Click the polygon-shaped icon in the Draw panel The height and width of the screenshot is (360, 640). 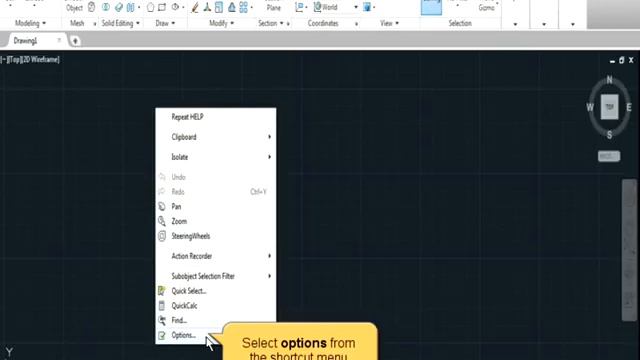pyautogui.click(x=150, y=7)
